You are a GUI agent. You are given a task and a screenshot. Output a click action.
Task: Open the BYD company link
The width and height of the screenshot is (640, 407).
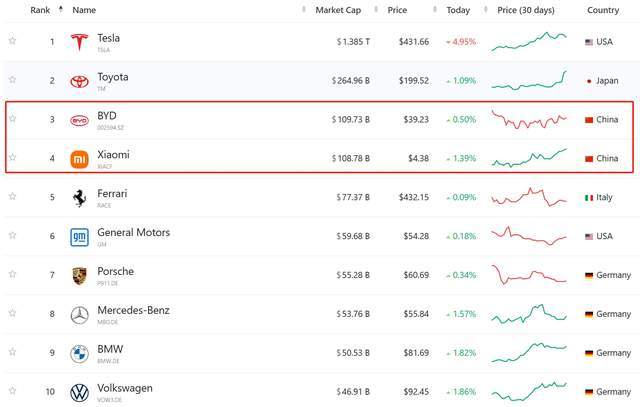tap(107, 116)
